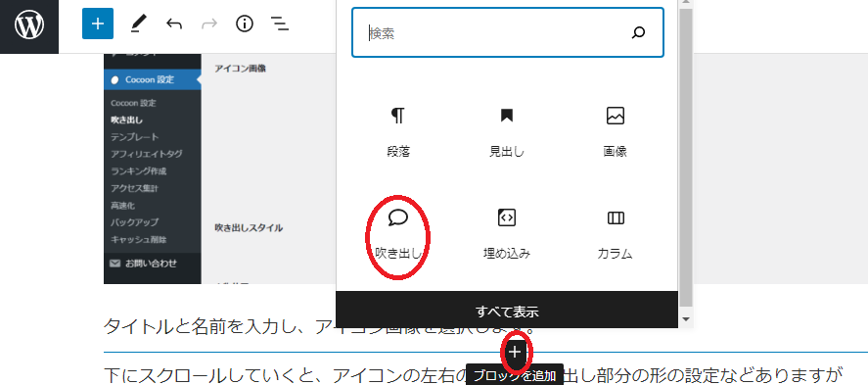This screenshot has height=385, width=868.
Task: Click the redo arrow icon
Action: click(209, 24)
